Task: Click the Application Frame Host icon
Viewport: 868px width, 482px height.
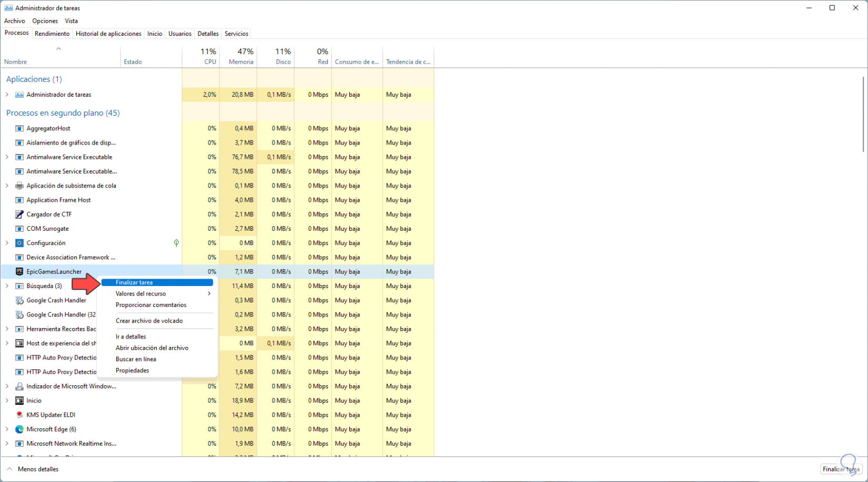Action: pyautogui.click(x=19, y=200)
